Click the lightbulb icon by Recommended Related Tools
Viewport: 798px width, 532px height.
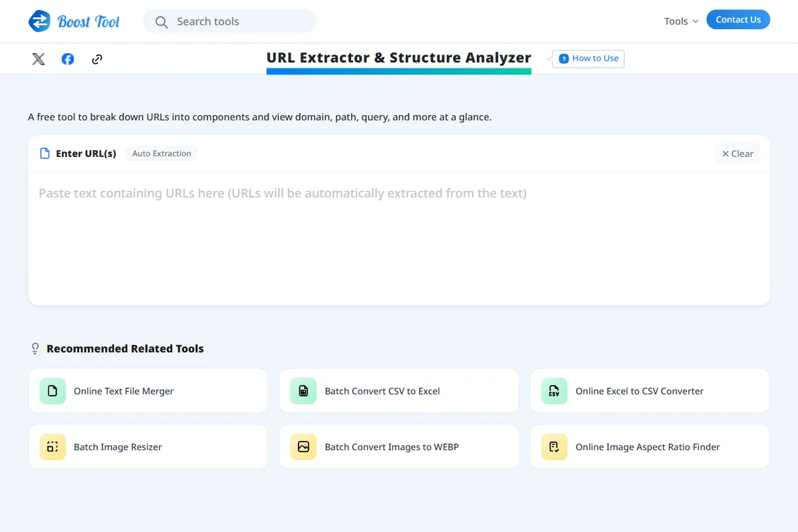(x=36, y=348)
